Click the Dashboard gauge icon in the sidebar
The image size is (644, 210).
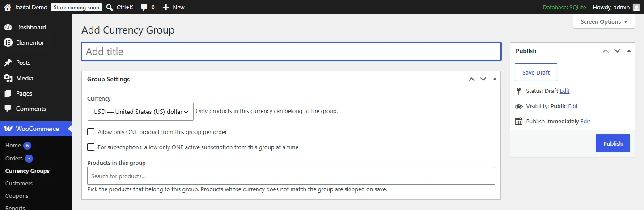[x=8, y=27]
